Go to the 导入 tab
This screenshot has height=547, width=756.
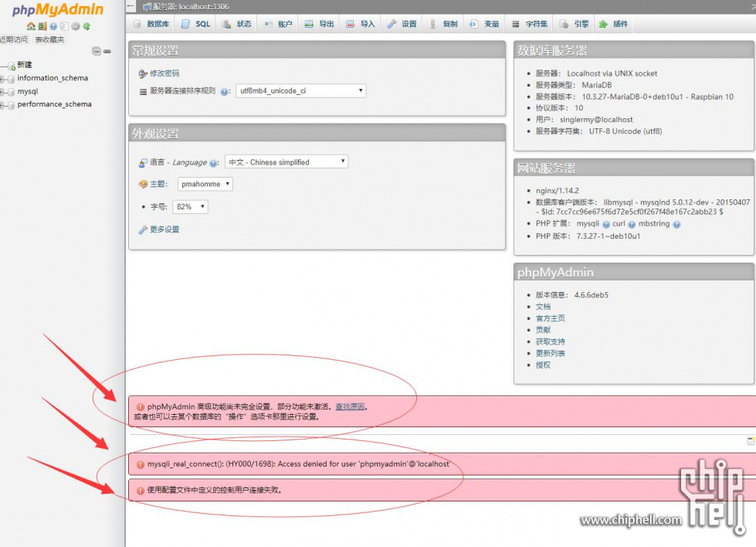click(x=360, y=24)
